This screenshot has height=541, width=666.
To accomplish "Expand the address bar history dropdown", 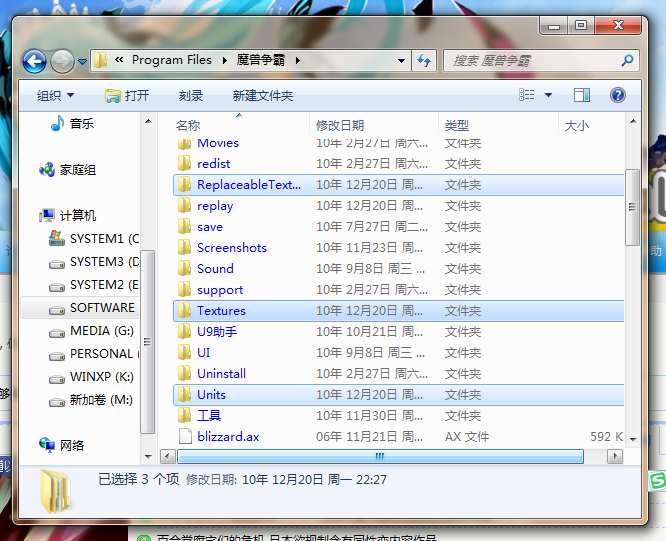I will [401, 61].
